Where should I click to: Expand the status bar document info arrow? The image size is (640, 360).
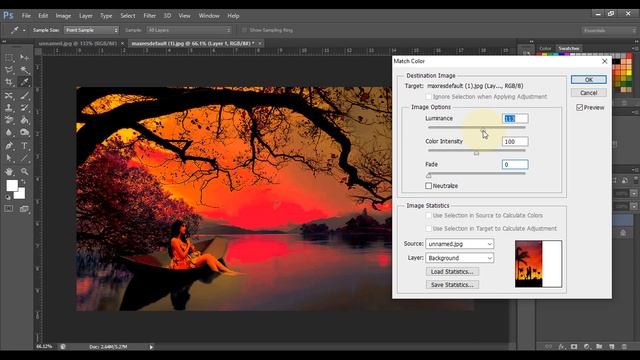151,347
